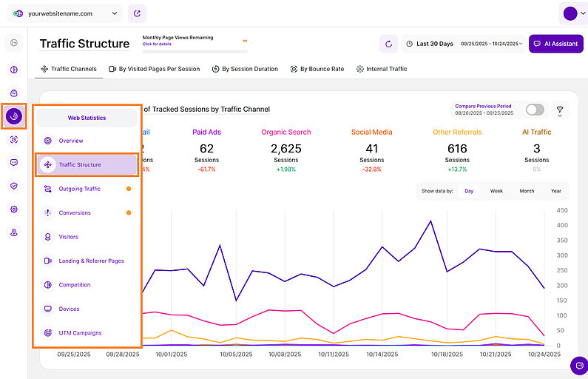Show data by Week
Screen dimensions: 588x379
pyautogui.click(x=496, y=191)
